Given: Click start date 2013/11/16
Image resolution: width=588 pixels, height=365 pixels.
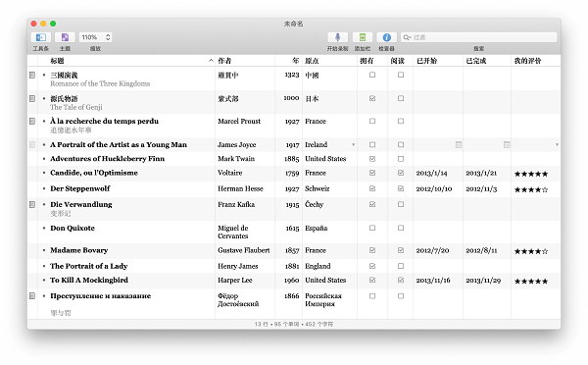Looking at the screenshot, I should (x=433, y=281).
